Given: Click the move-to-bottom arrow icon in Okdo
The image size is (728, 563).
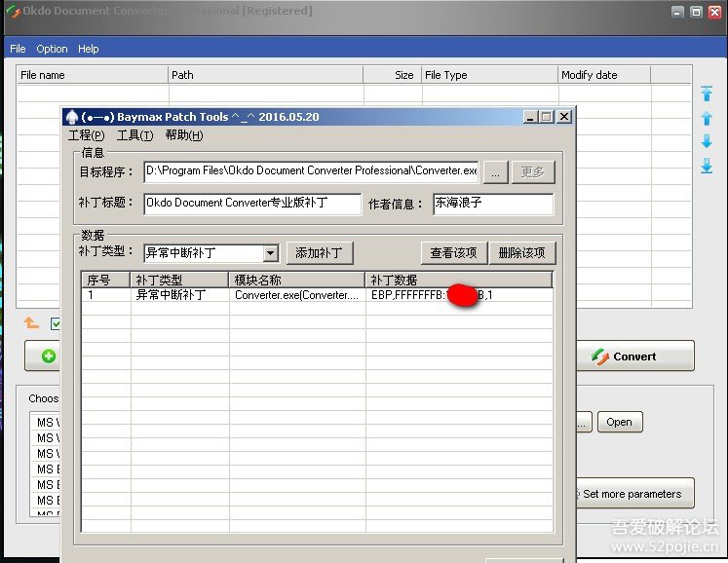Looking at the screenshot, I should click(707, 166).
